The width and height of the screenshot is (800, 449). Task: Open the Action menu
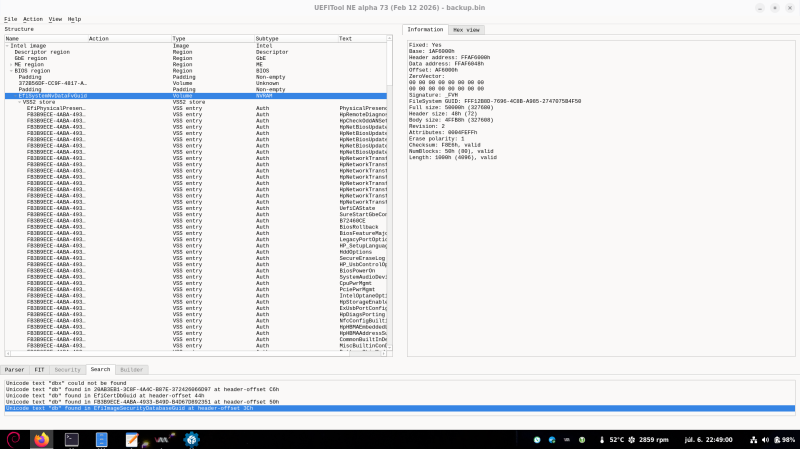coord(33,19)
